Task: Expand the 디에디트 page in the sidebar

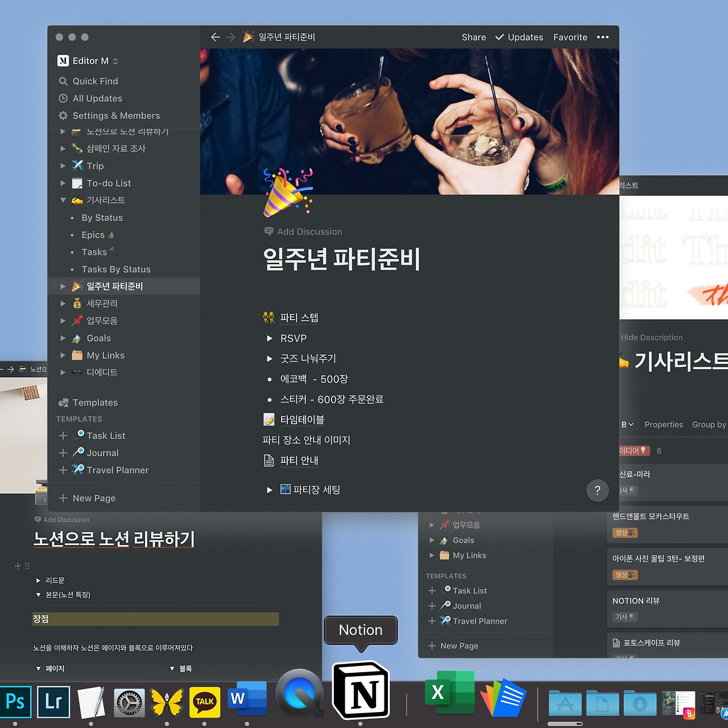Action: (63, 373)
